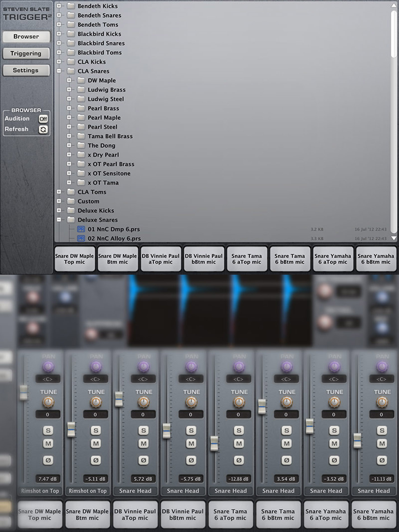Click the 5.72 dB level field
Viewport: 399px width, 532px height.
(143, 479)
